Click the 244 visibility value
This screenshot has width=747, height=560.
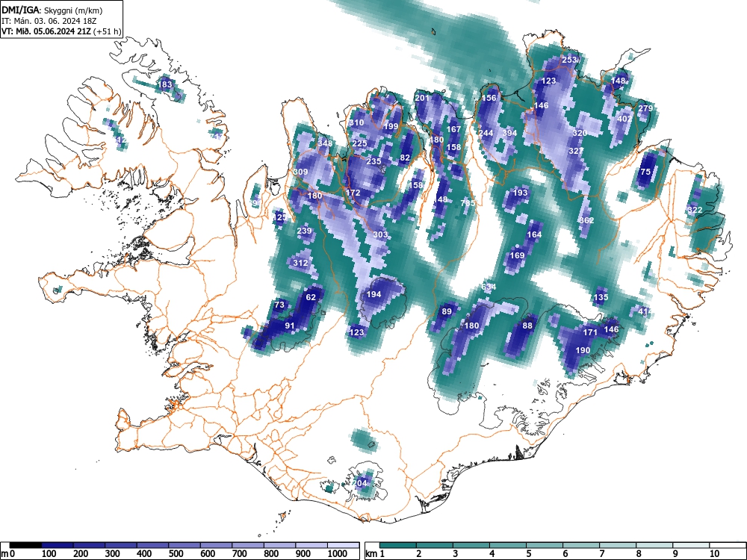(486, 133)
